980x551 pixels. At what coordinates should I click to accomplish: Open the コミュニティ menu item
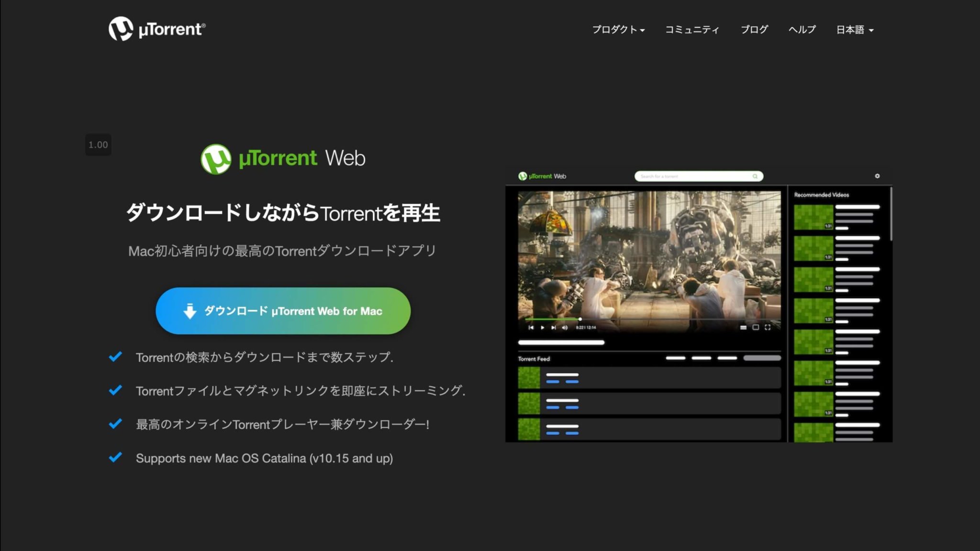(692, 30)
